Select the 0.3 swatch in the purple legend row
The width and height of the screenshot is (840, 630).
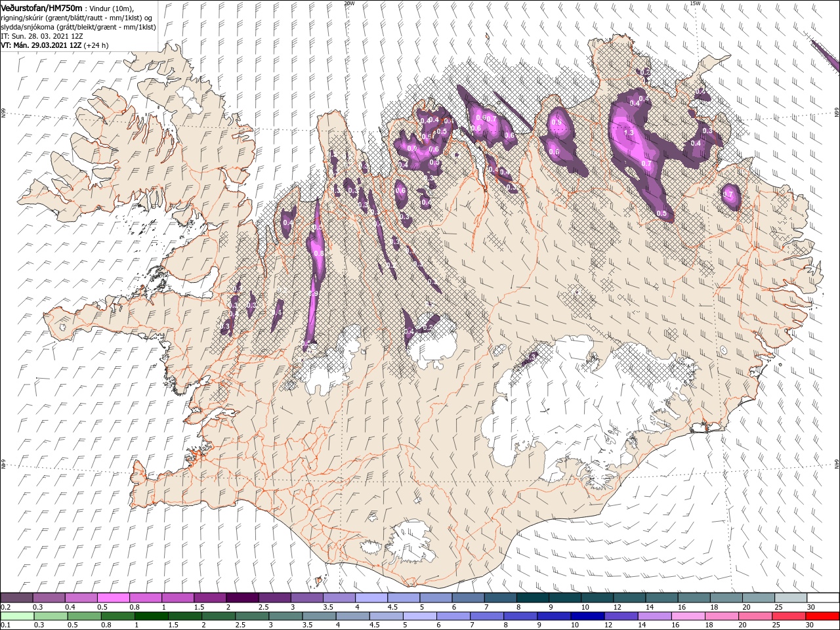49,598
